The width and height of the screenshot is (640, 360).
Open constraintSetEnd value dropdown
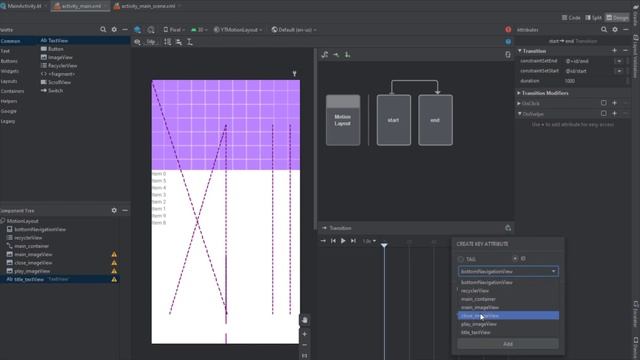tap(619, 61)
